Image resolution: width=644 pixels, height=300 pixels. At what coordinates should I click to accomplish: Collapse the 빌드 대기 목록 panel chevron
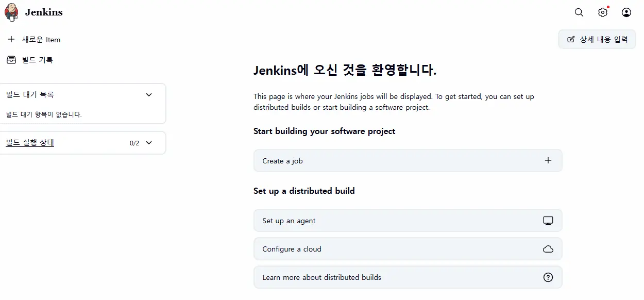click(x=149, y=95)
